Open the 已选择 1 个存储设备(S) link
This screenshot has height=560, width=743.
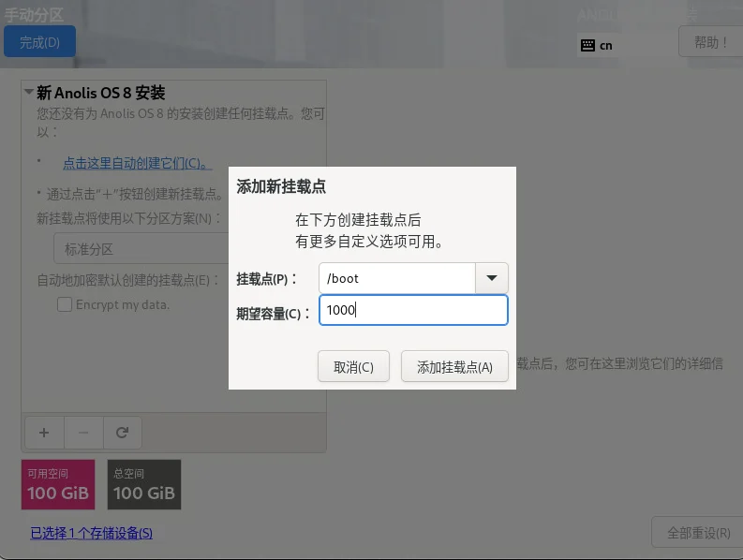92,533
